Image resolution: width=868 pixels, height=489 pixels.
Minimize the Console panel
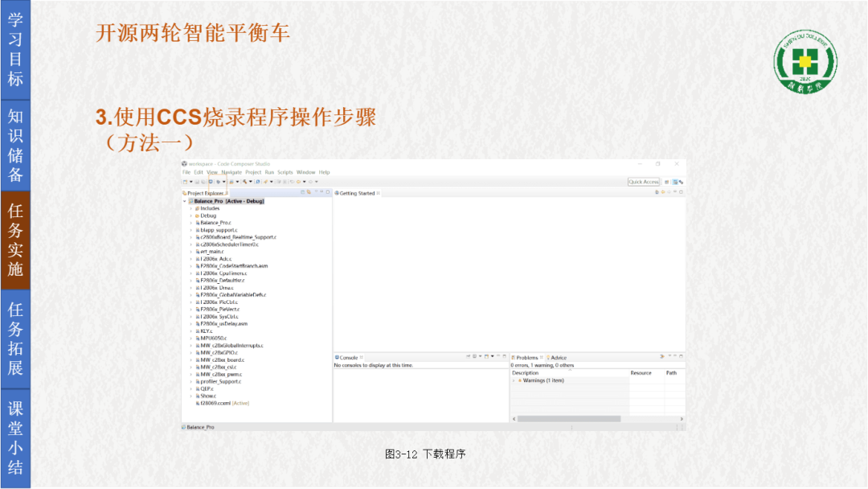point(498,356)
